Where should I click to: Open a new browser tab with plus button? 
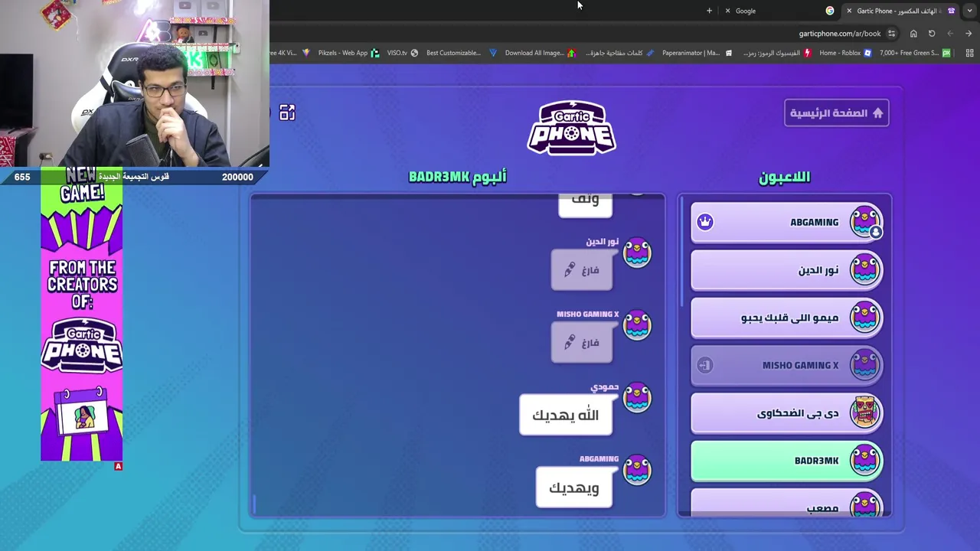709,11
